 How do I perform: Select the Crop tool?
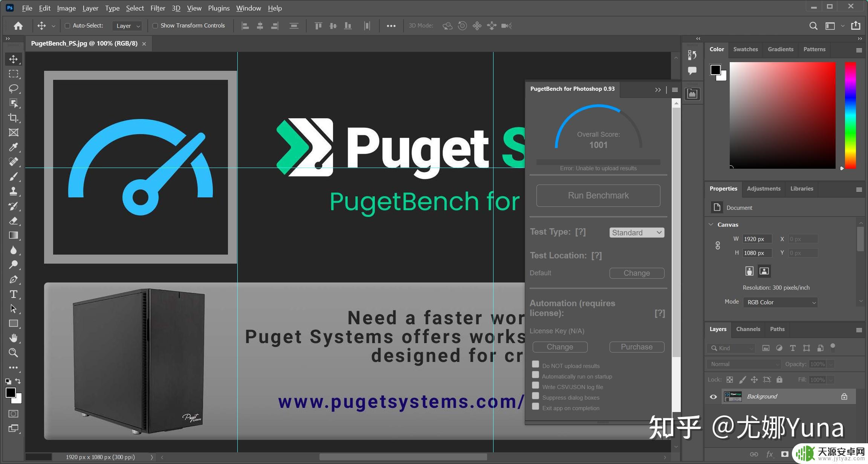(x=14, y=118)
